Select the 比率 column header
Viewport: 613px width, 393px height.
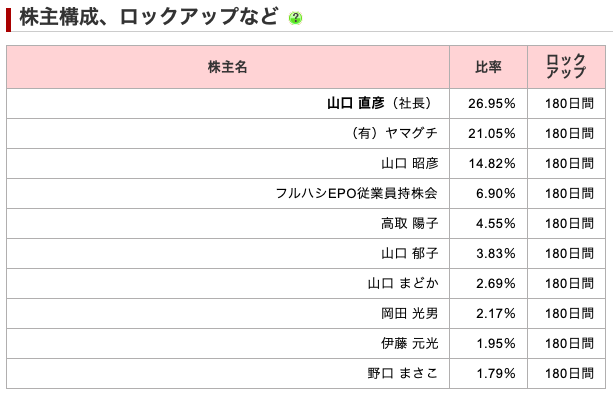[488, 67]
